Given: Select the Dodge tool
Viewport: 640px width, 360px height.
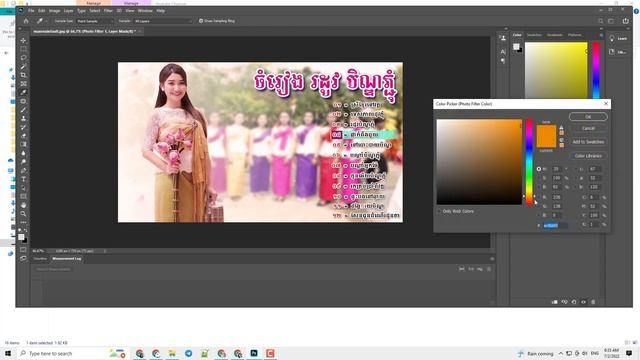Looking at the screenshot, I should tap(23, 162).
